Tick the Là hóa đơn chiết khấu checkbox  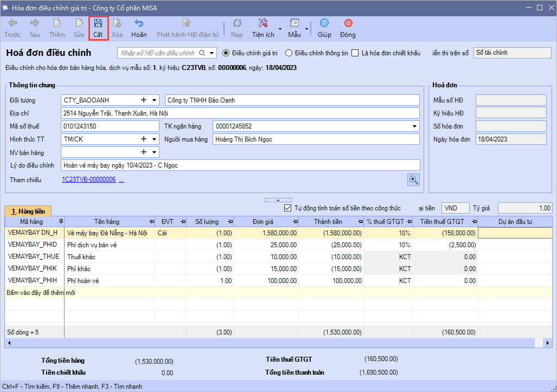tap(355, 53)
